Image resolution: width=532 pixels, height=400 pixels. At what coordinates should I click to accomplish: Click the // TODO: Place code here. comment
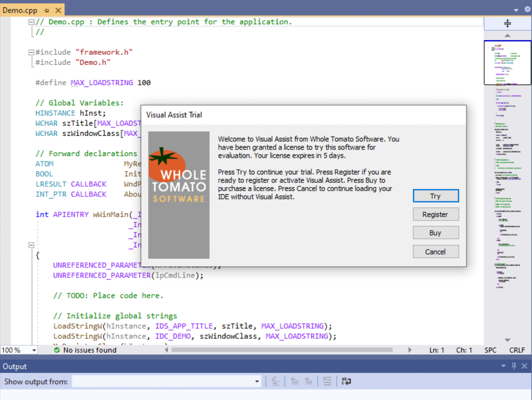point(108,296)
